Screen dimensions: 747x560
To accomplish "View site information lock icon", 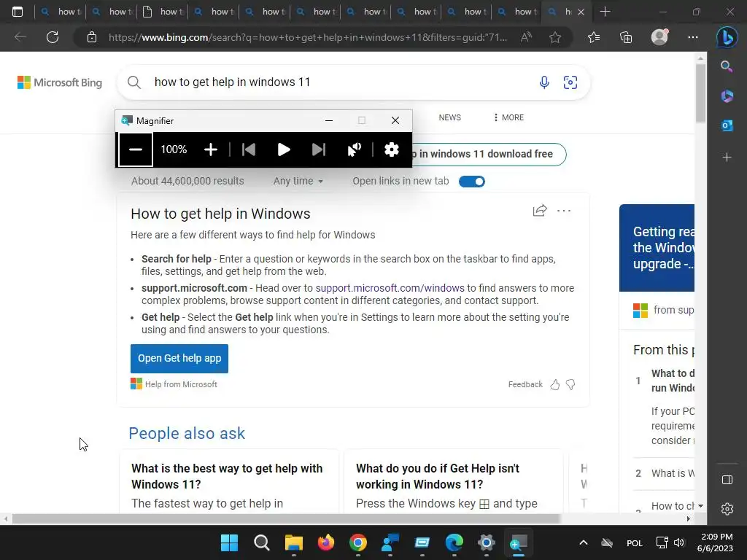I will (92, 37).
